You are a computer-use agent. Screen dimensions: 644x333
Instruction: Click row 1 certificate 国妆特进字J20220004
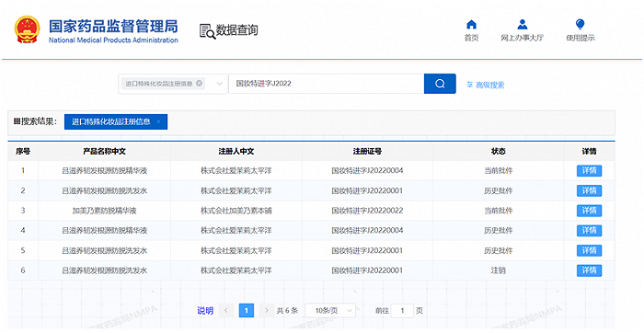tap(367, 171)
